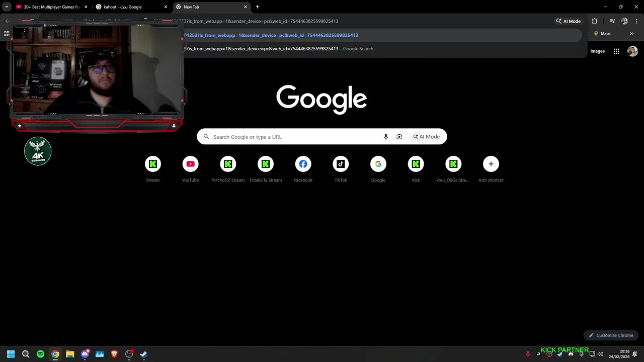Click the address bar URL text
The image size is (644, 362).
261,21
